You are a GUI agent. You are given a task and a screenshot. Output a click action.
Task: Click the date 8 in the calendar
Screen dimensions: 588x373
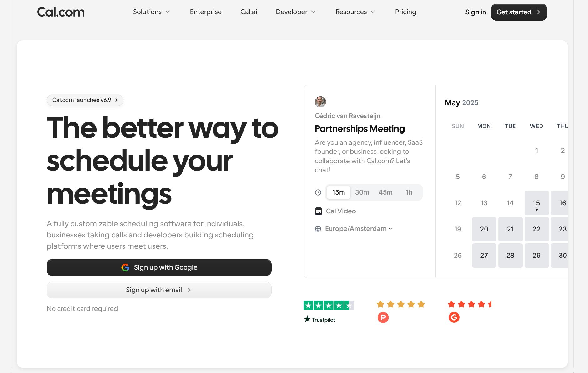[x=536, y=177]
